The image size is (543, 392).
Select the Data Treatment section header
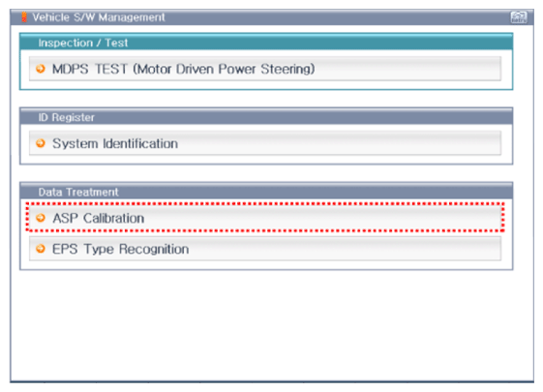pos(266,192)
